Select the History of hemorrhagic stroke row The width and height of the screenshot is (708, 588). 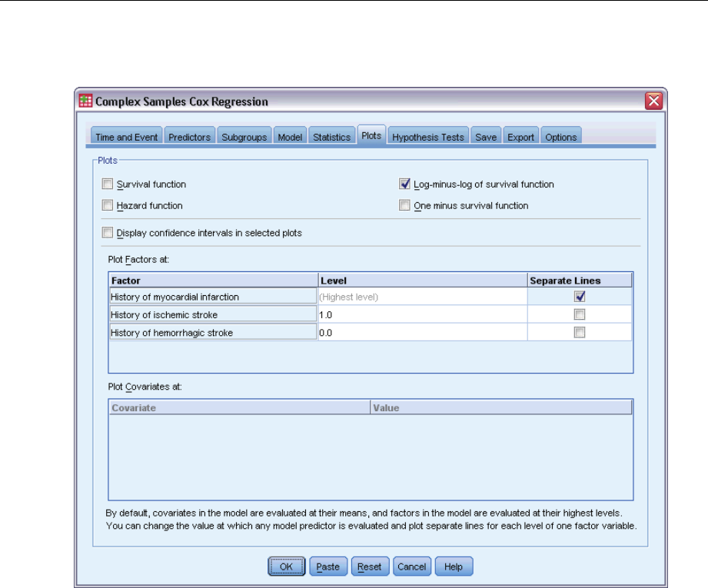[213, 332]
